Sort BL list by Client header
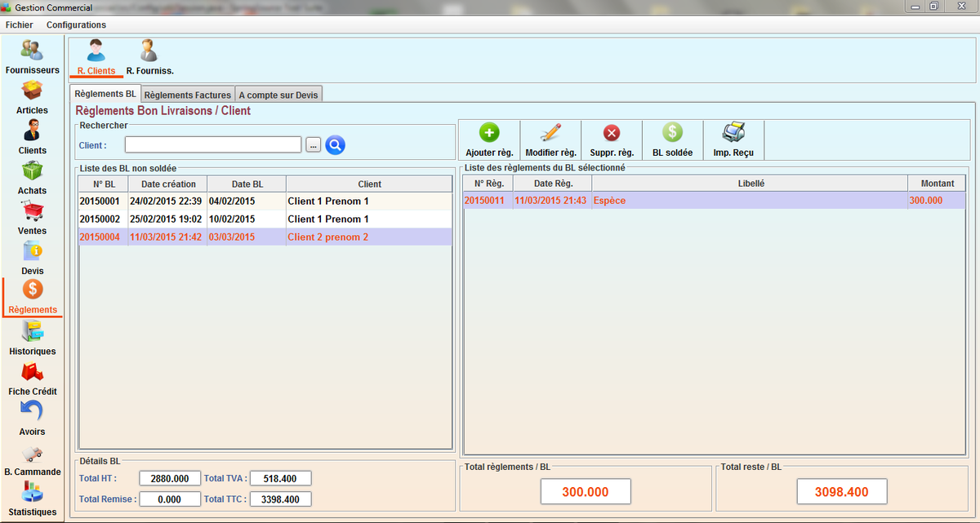Screen dimensions: 980x523 pos(369,184)
